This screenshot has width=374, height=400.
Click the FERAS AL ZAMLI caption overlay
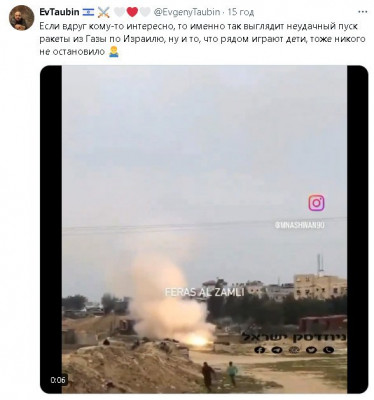click(x=205, y=292)
